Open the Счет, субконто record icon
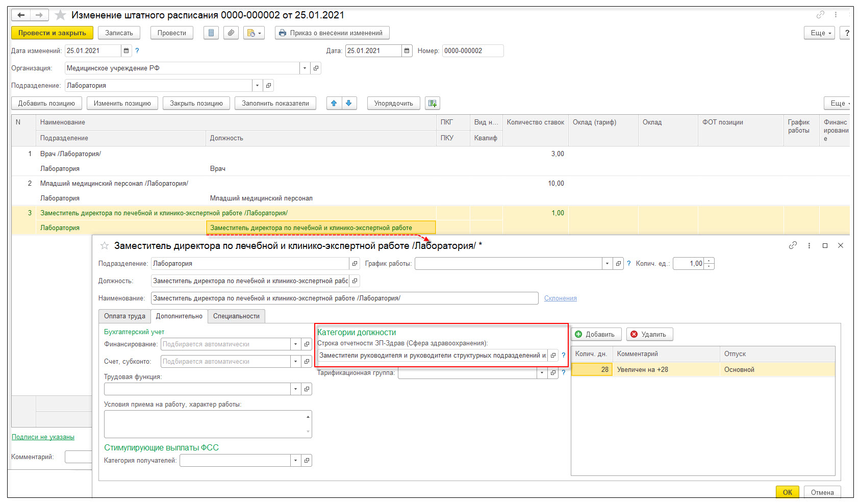Viewport: 860px width, 504px height. [307, 361]
